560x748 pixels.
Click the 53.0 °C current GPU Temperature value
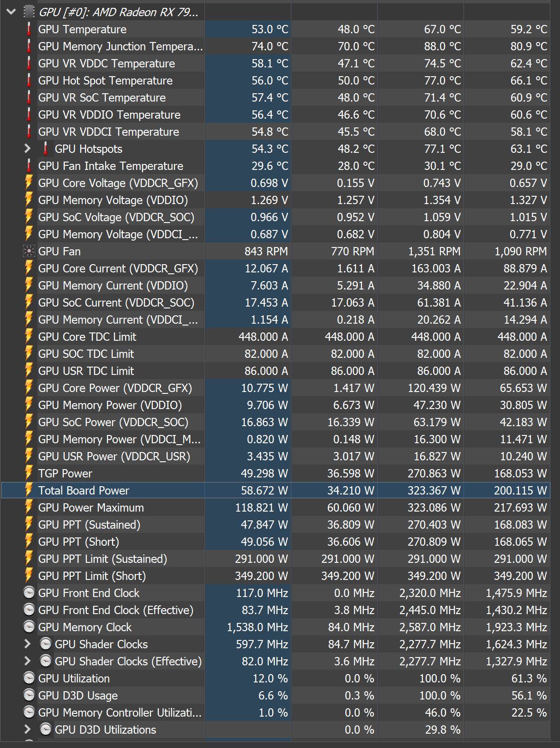[x=270, y=29]
